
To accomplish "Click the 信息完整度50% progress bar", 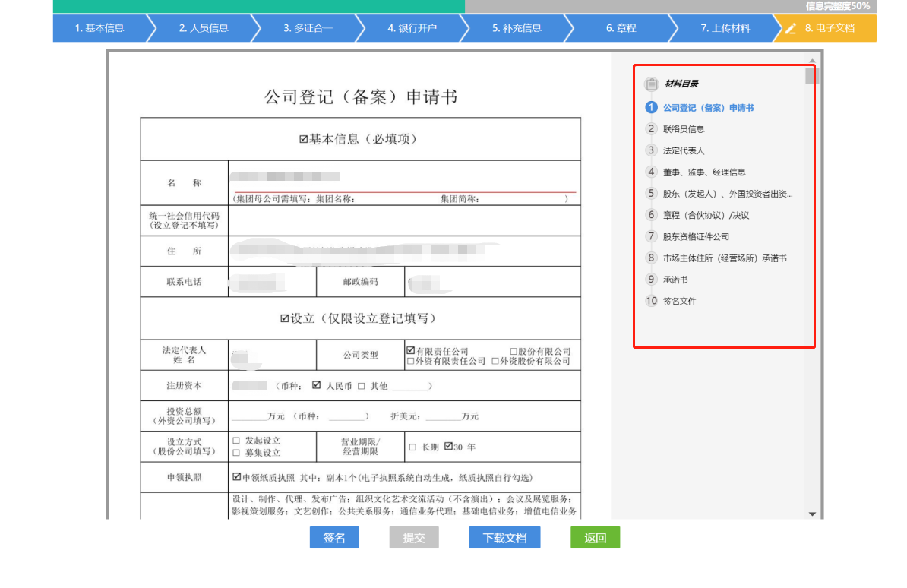I will (x=465, y=6).
